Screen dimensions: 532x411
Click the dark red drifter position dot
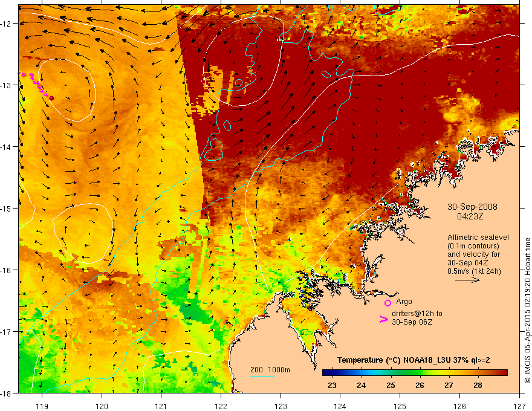51,98
